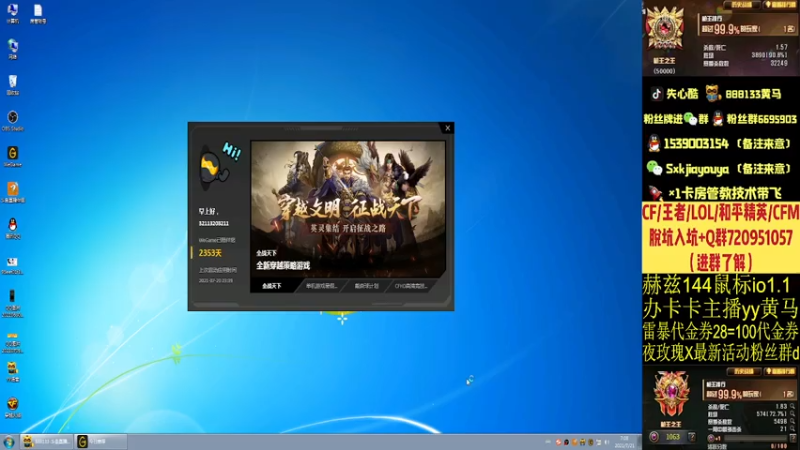This screenshot has width=800, height=450.
Task: Click the taskbar clock
Action: [x=624, y=442]
